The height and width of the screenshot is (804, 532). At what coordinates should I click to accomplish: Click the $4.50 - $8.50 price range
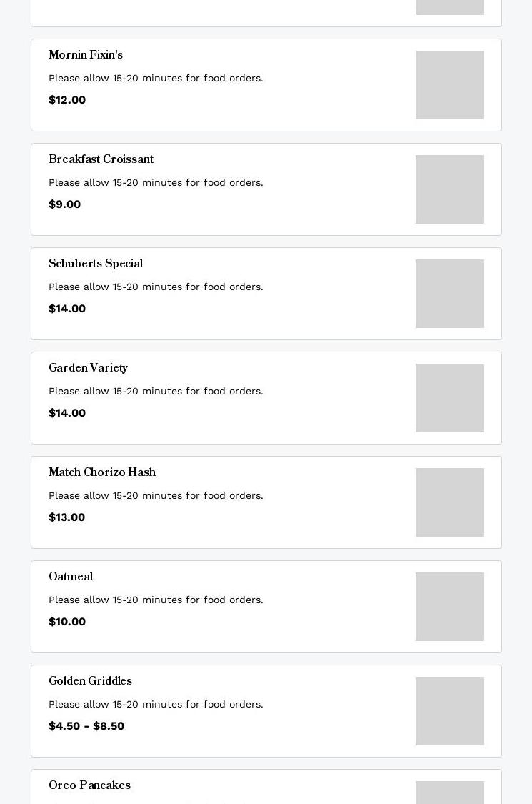click(86, 726)
